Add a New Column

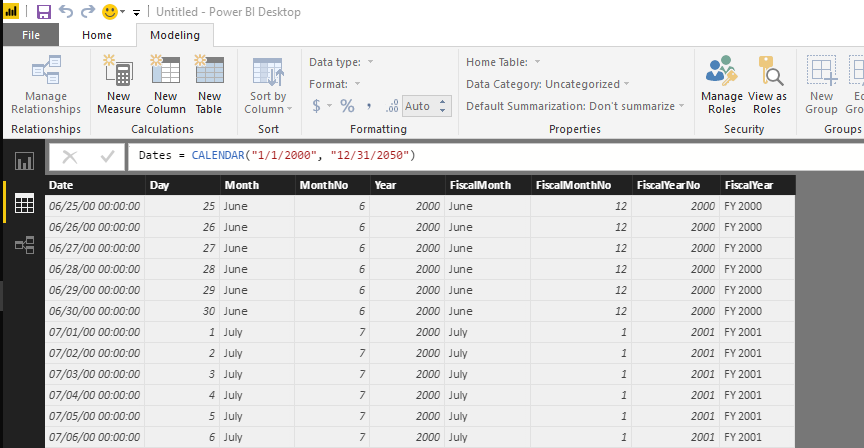166,85
